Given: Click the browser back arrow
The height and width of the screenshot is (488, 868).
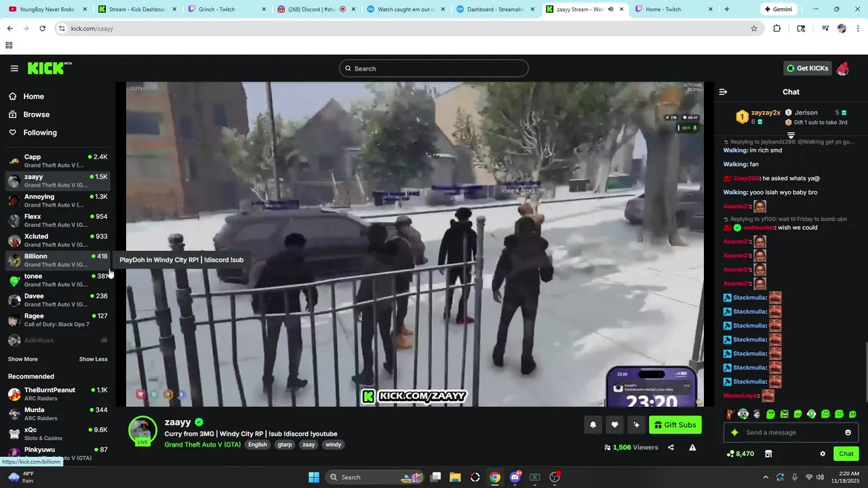Looking at the screenshot, I should click(9, 28).
